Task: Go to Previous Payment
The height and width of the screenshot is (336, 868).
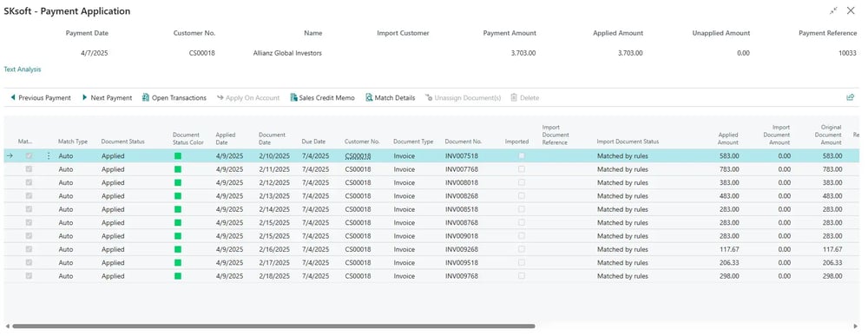Action: (x=41, y=98)
